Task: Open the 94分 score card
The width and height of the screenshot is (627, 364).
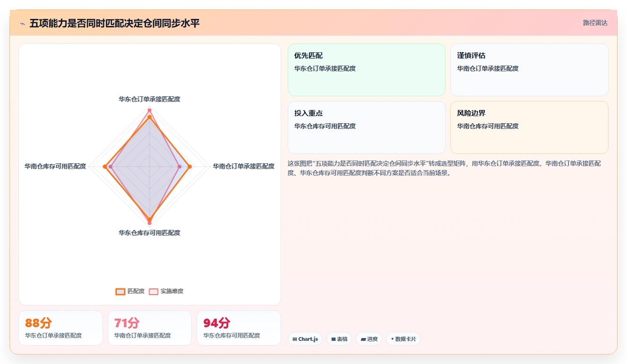Action: pos(239,328)
